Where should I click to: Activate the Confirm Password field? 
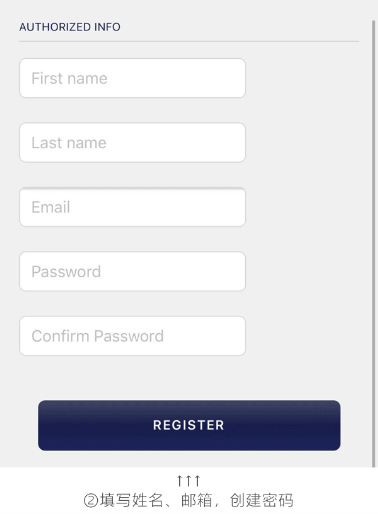tap(132, 336)
